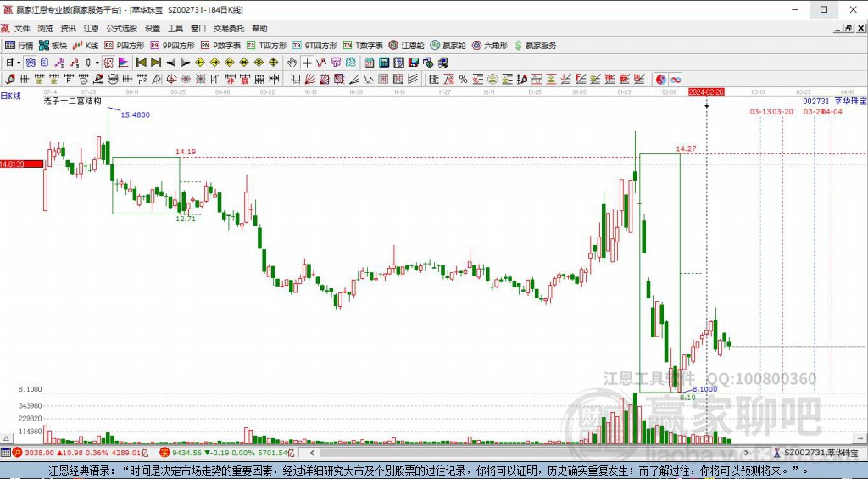Viewport: 868px width, 479px height.
Task: Click the 12.71 price annotation
Action: tap(186, 219)
